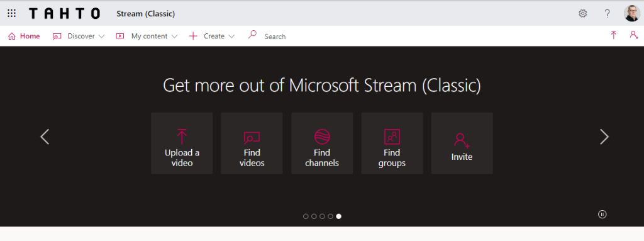Click the Get more out of Microsoft Stream heading
This screenshot has height=241, width=644.
[321, 86]
